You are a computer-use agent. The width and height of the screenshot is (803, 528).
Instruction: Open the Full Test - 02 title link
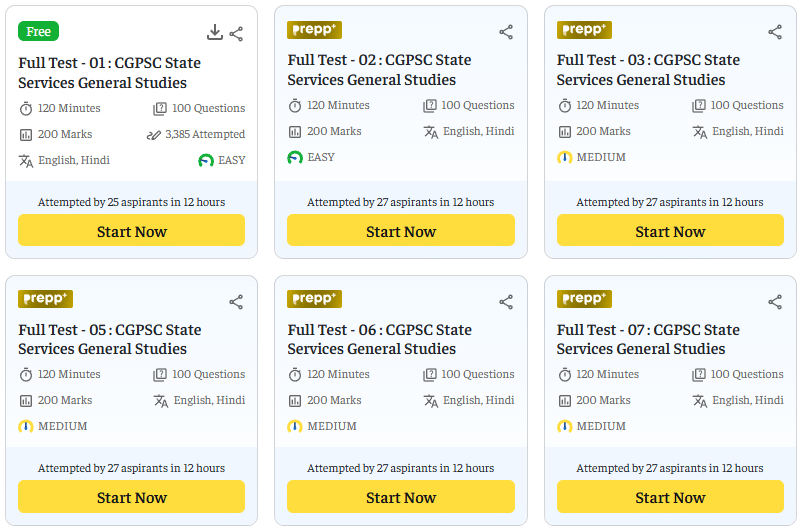pyautogui.click(x=379, y=70)
